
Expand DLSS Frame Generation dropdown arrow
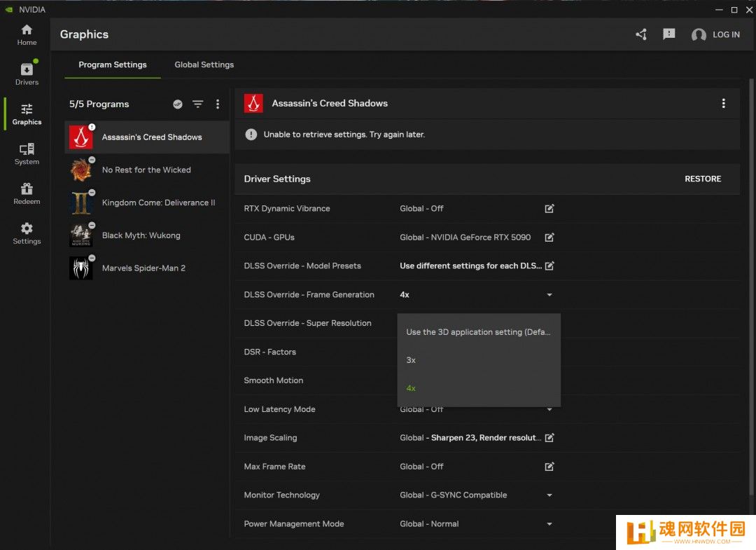click(x=549, y=295)
